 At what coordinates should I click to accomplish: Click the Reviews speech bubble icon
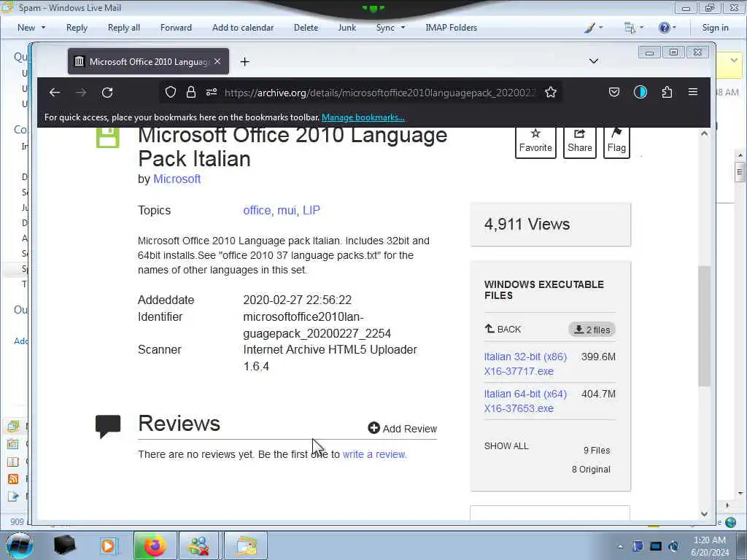[108, 426]
